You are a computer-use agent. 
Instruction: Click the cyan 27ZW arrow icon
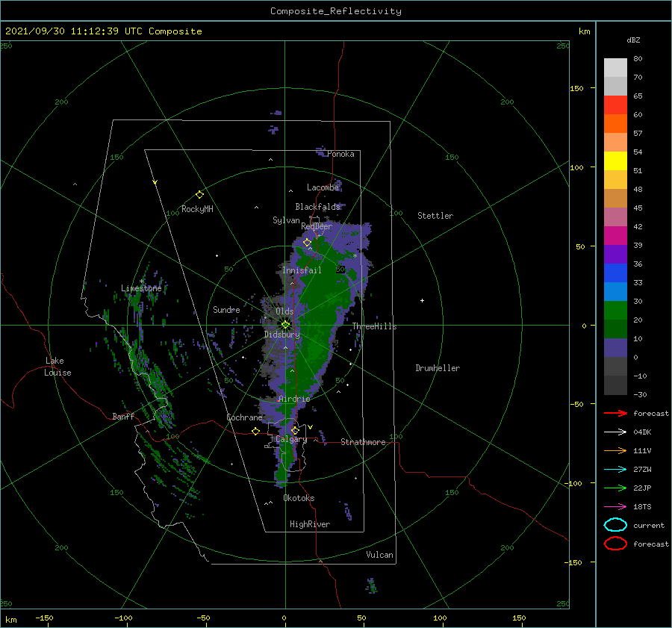coord(615,470)
